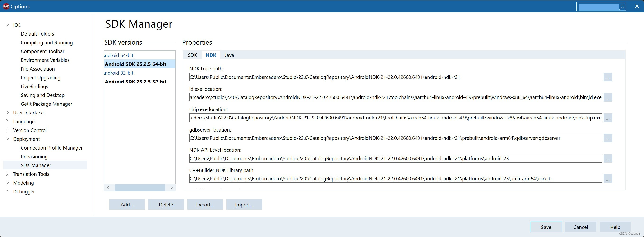Browse for NDK API Level location
This screenshot has width=644, height=237.
pos(608,158)
